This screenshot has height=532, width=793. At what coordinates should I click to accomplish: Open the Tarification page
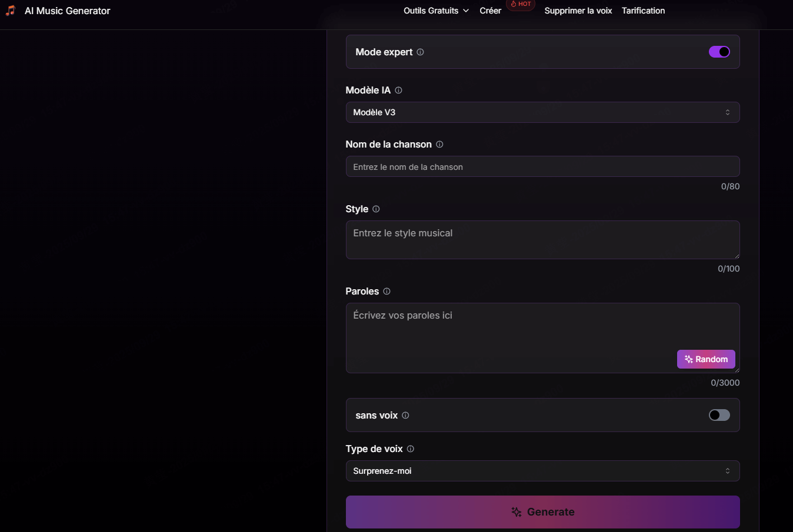click(643, 11)
